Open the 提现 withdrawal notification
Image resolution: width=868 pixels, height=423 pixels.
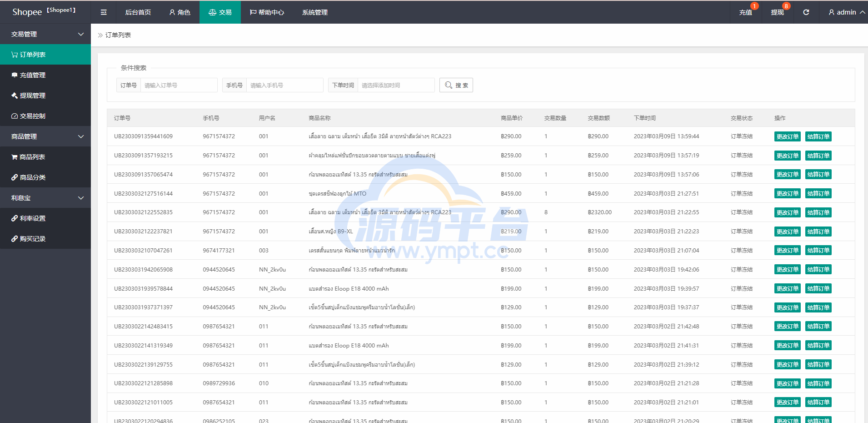[x=777, y=12]
